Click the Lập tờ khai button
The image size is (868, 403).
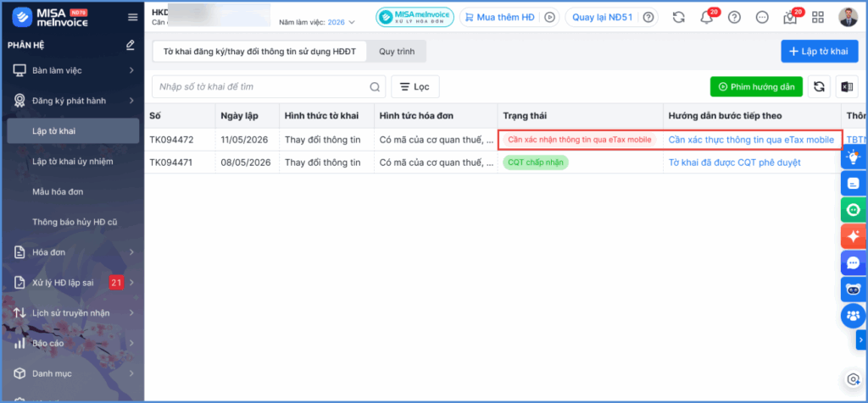tap(820, 52)
